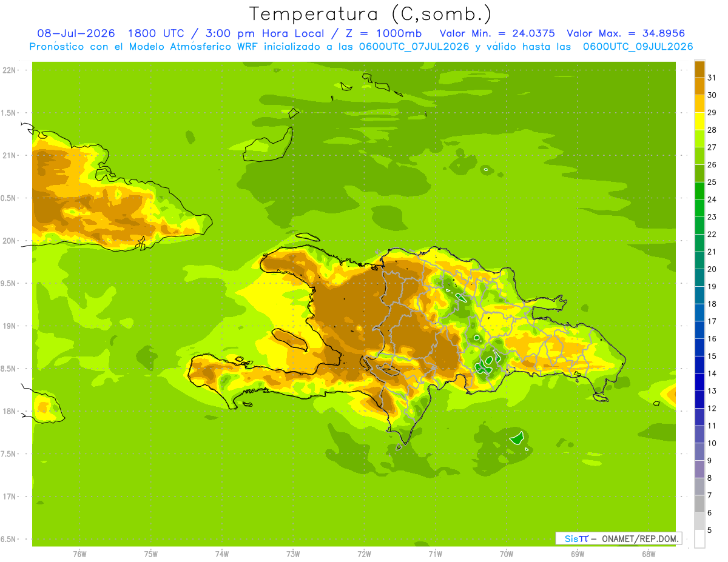The width and height of the screenshot is (728, 562).
Task: Click legend value "20" on the color bar
Action: tap(712, 269)
